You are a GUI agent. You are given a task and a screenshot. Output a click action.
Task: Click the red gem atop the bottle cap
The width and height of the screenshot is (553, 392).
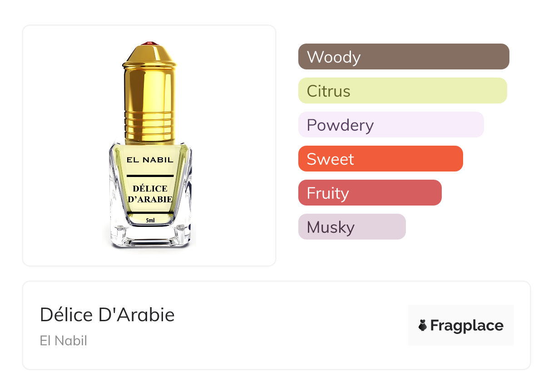coord(150,44)
